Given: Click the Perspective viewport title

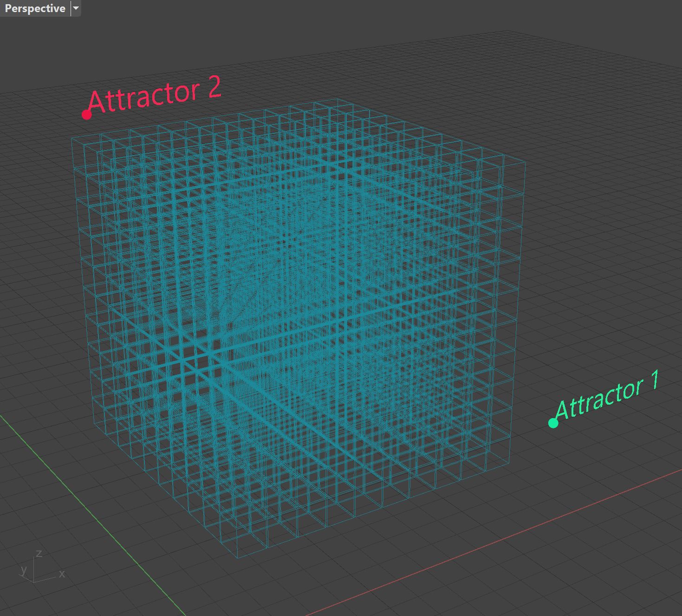Looking at the screenshot, I should [x=35, y=8].
